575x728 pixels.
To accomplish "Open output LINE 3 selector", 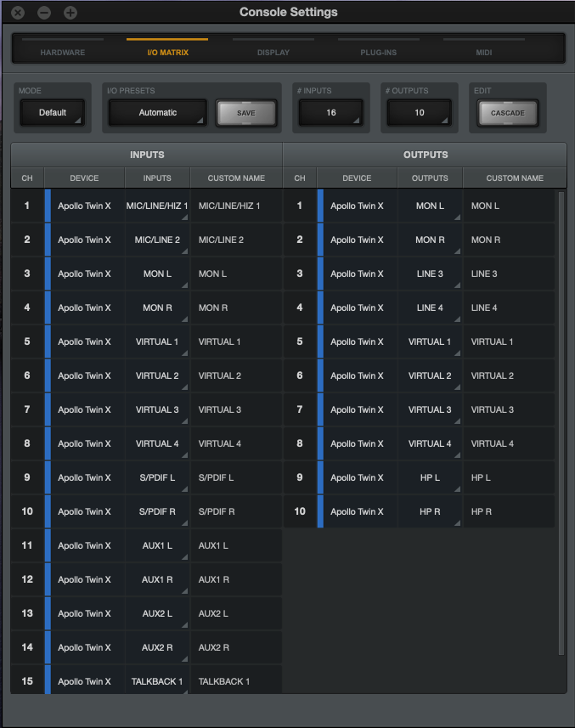I will click(430, 274).
